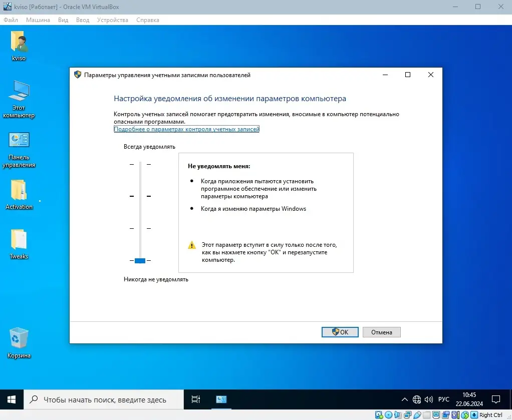Click the CPU virtualization indicator icon

455,415
